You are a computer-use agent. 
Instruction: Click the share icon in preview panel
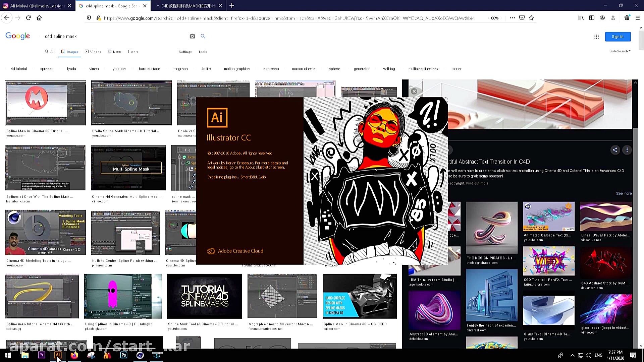(615, 150)
